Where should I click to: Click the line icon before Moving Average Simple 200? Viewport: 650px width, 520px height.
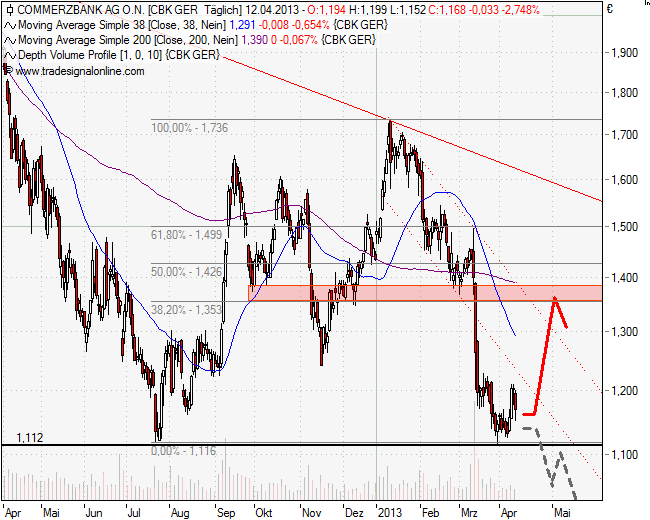tap(10, 41)
